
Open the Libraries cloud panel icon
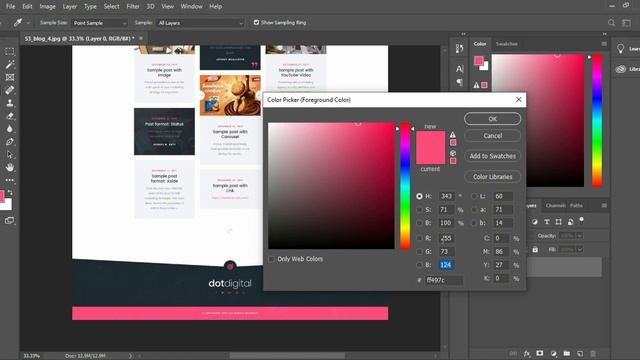pos(620,69)
